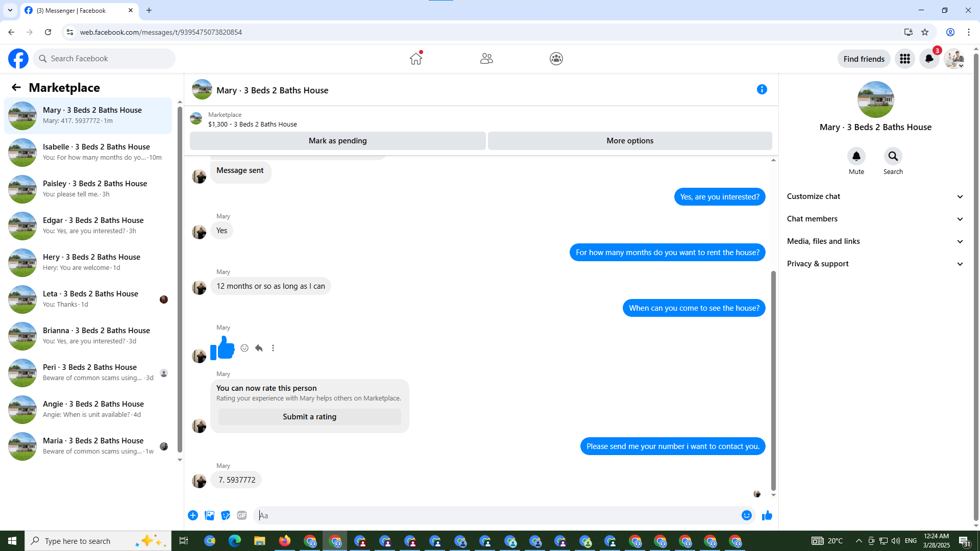
Task: Click the chat messages scrollbar
Action: click(773, 380)
